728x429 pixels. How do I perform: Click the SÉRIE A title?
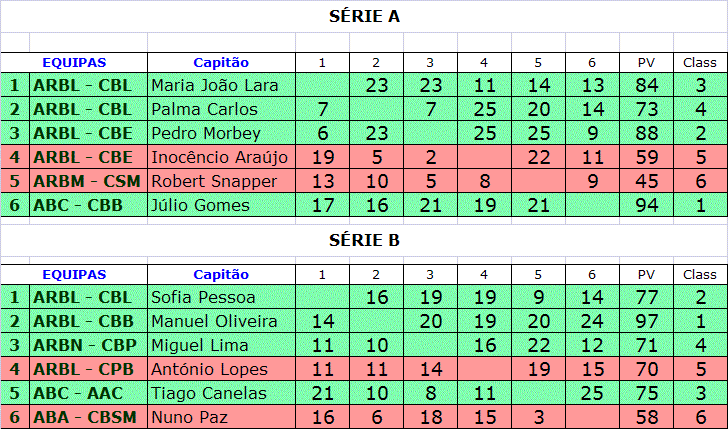(x=364, y=16)
